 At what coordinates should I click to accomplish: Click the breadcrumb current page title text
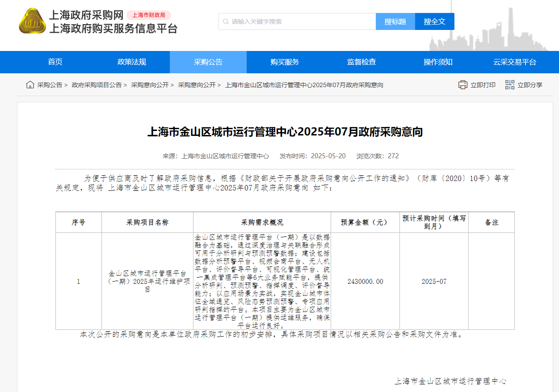click(x=304, y=85)
